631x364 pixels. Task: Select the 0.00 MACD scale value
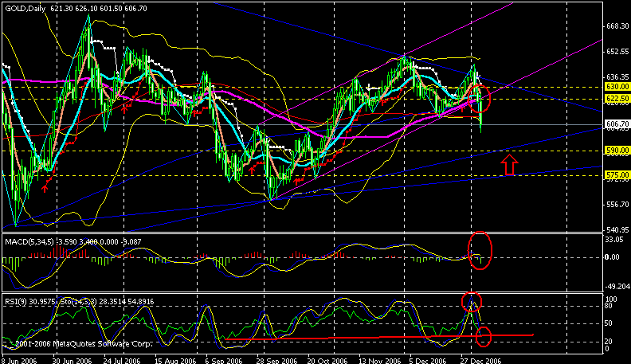613,257
